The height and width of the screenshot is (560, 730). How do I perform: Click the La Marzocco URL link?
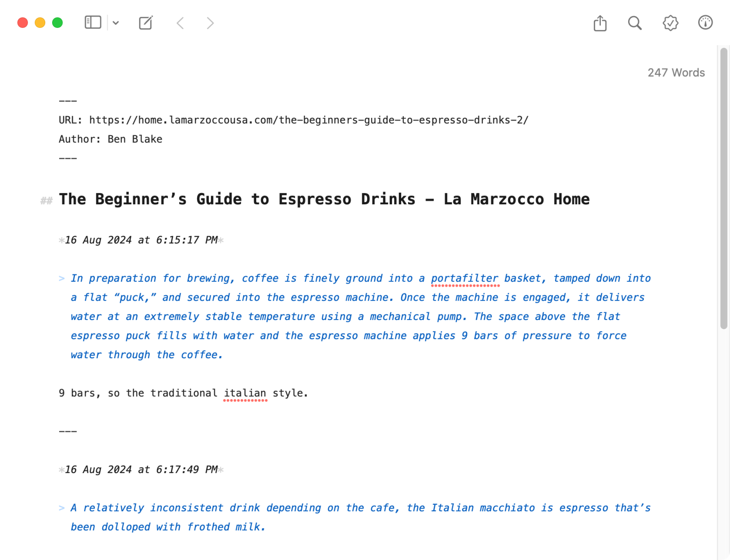tap(308, 120)
